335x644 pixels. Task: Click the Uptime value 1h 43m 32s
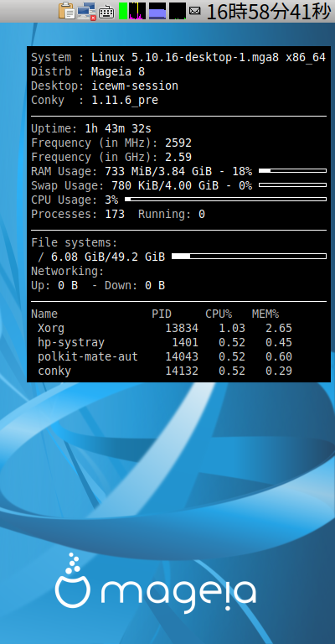[x=118, y=129]
